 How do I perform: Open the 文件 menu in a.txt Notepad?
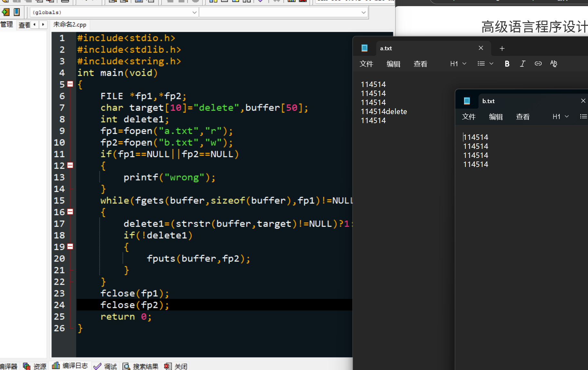coord(366,64)
